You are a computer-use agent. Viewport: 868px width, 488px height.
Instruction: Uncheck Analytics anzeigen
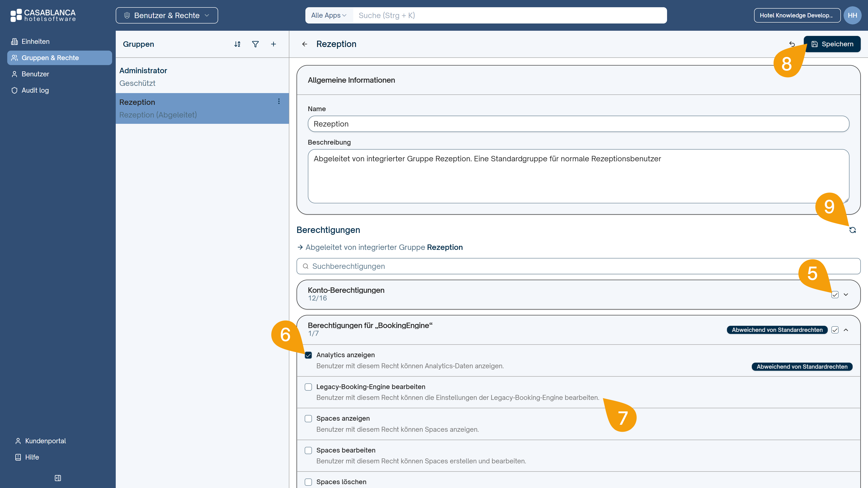point(308,355)
